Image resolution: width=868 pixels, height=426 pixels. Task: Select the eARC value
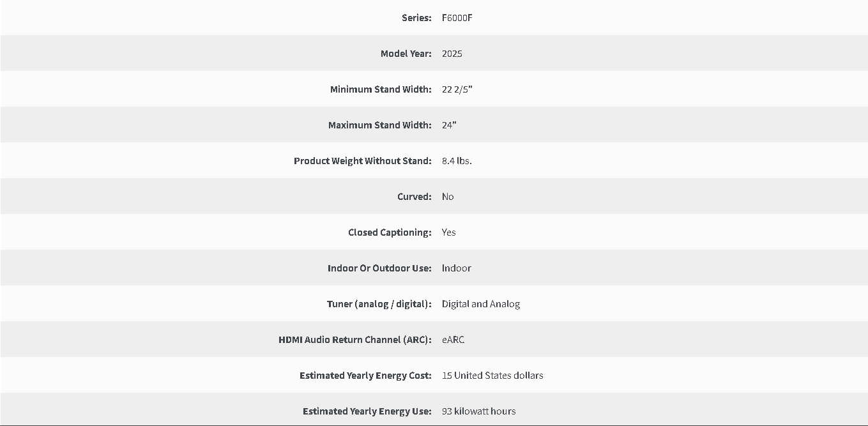point(453,340)
